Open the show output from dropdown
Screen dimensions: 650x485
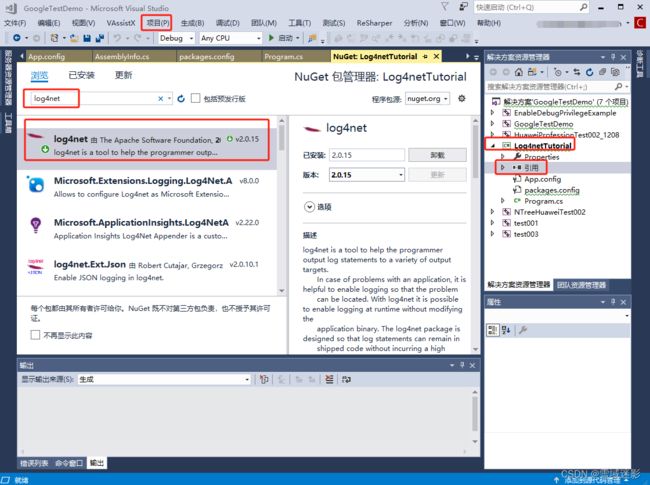coord(164,379)
